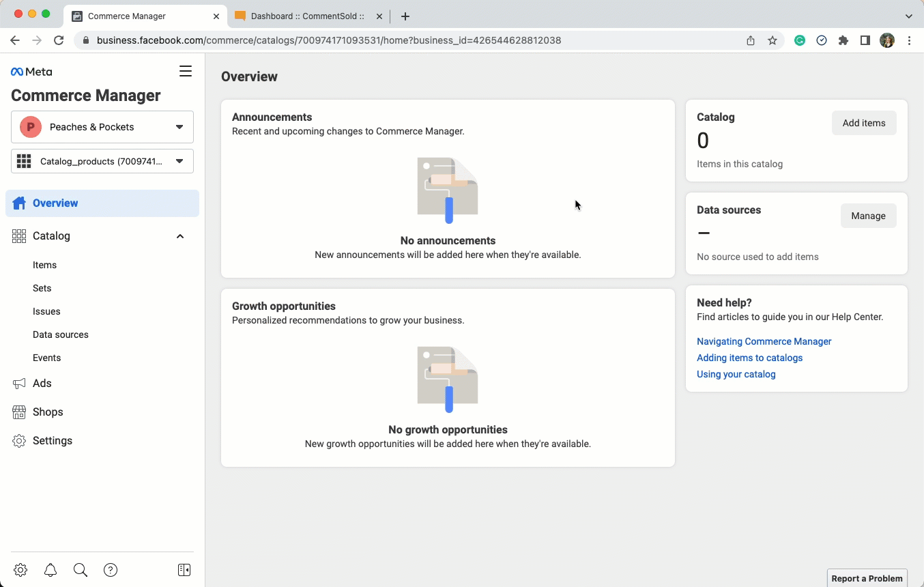Click the Grammarly extension icon
This screenshot has height=587, width=924.
pyautogui.click(x=800, y=40)
